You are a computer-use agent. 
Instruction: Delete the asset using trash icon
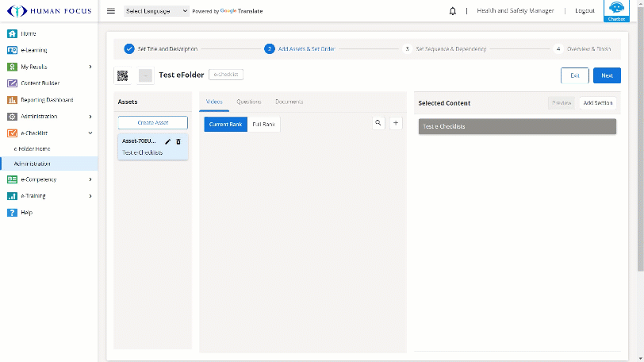click(178, 141)
